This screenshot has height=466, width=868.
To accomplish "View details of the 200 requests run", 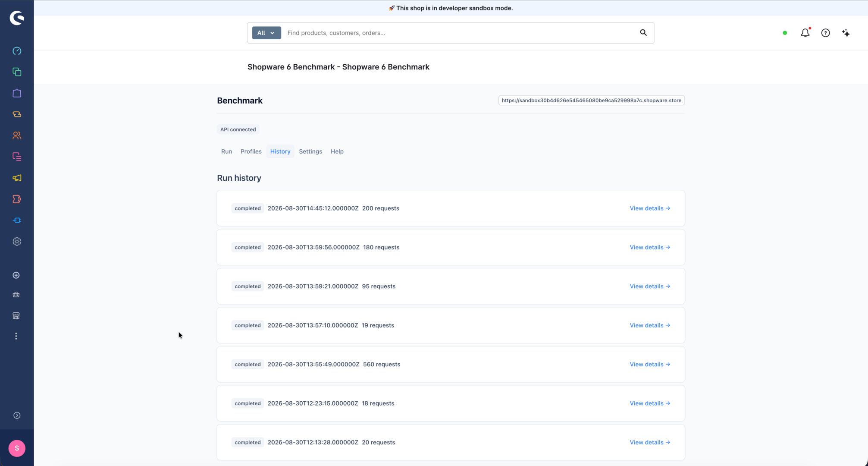I will (650, 208).
